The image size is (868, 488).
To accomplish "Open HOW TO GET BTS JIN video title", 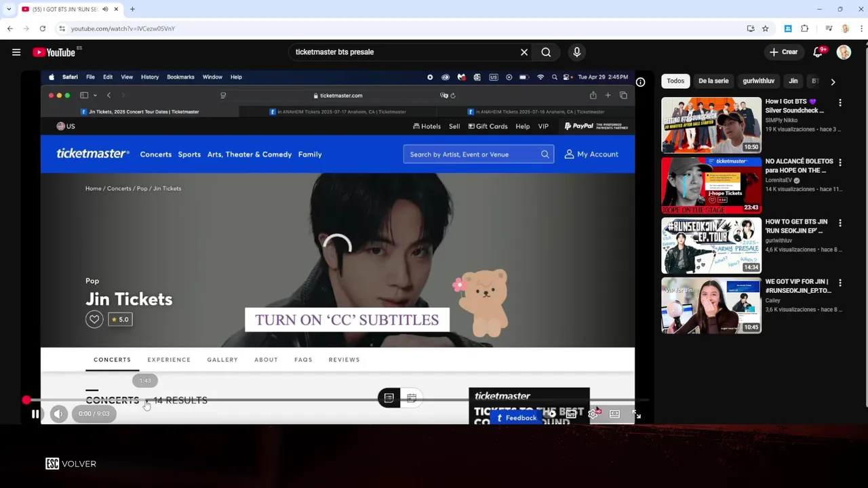I will point(796,226).
